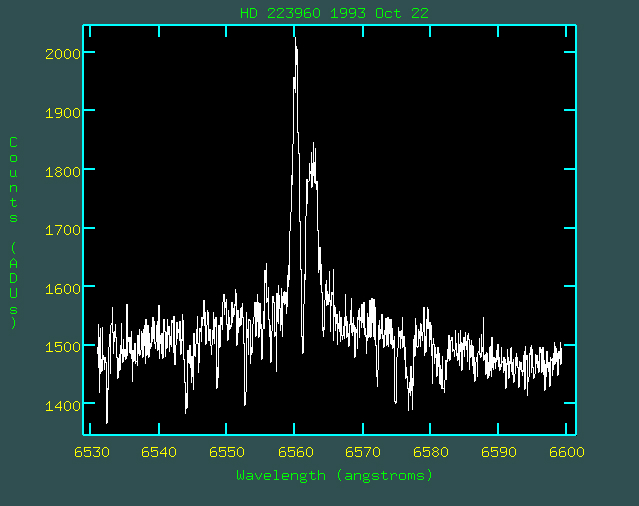Click the x-axis value 6560
Screen dimensions: 639x506
[295, 452]
